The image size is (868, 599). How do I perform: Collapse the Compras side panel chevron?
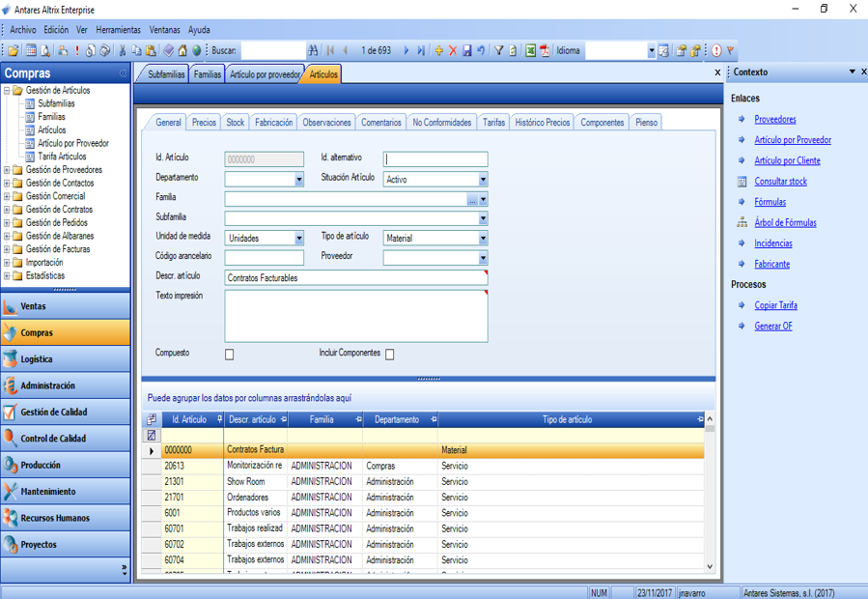pyautogui.click(x=123, y=73)
